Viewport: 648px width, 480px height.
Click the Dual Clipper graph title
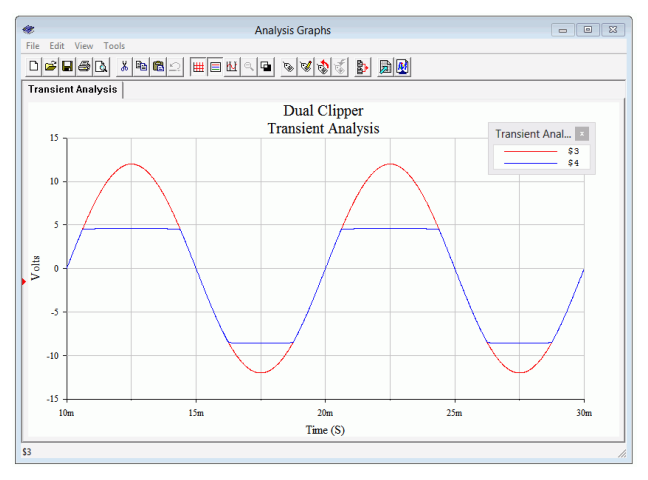coord(323,111)
